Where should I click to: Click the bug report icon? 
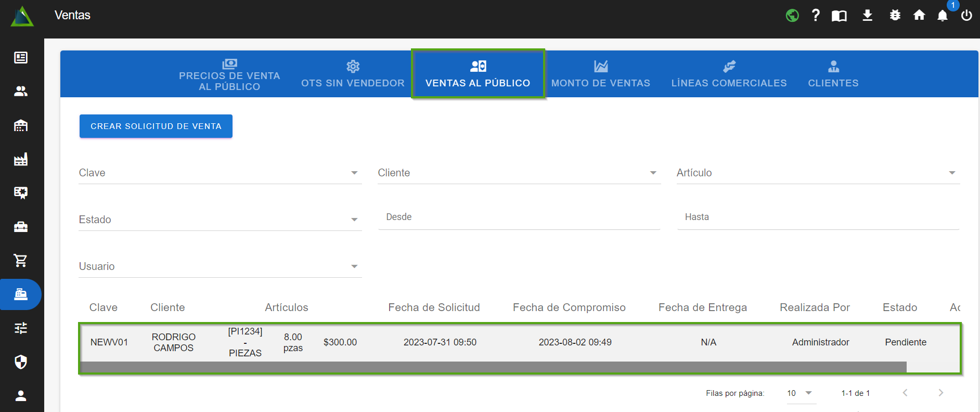(895, 15)
